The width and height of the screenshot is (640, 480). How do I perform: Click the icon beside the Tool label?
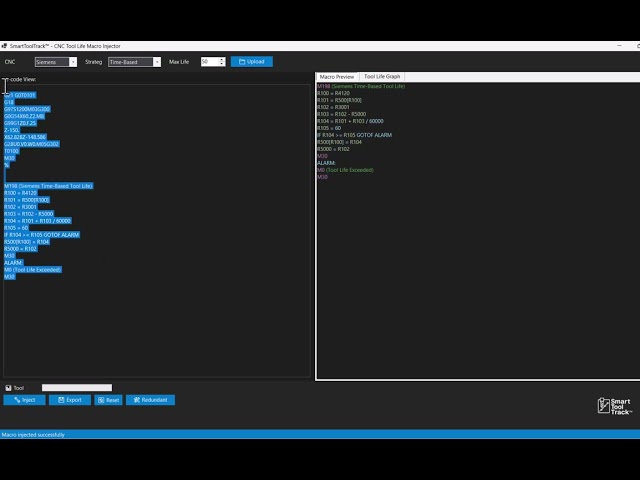tap(8, 388)
